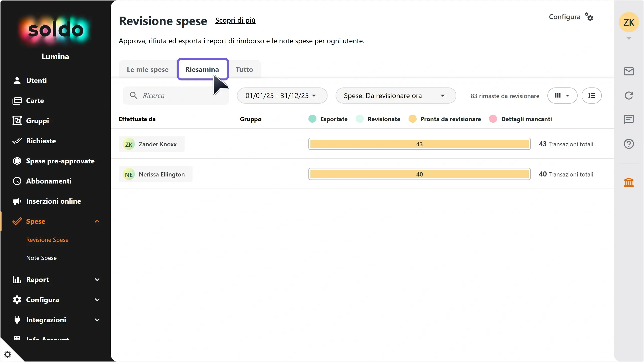Image resolution: width=644 pixels, height=362 pixels.
Task: Open the help question mark icon
Action: pos(629,144)
